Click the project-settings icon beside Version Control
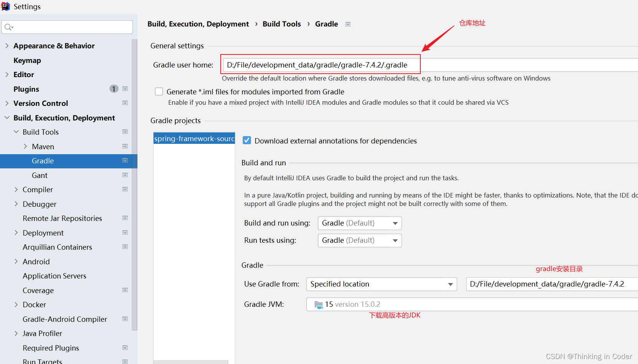The width and height of the screenshot is (638, 364). (125, 103)
